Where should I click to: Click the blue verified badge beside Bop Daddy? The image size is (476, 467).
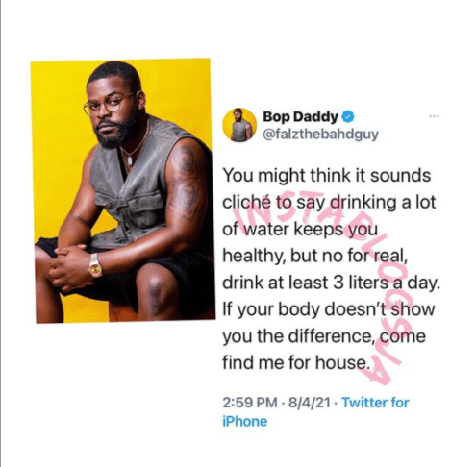(x=348, y=116)
